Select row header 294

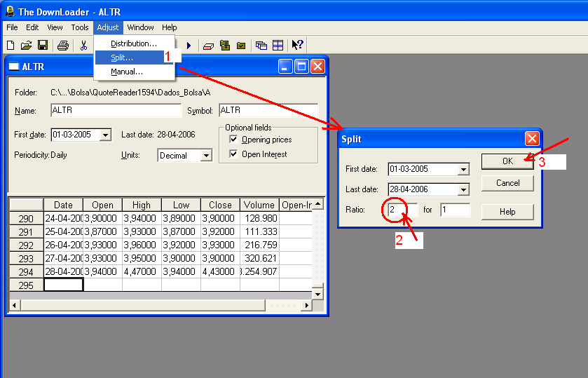pyautogui.click(x=26, y=272)
